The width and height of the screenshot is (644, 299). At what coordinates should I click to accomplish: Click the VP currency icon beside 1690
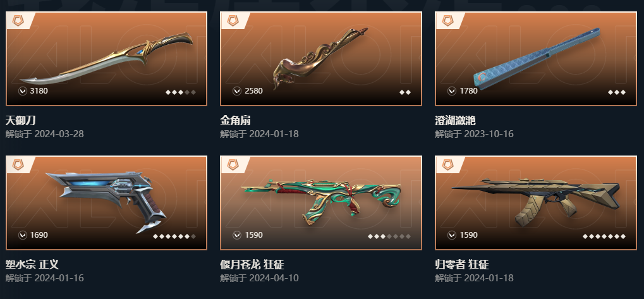pyautogui.click(x=23, y=235)
